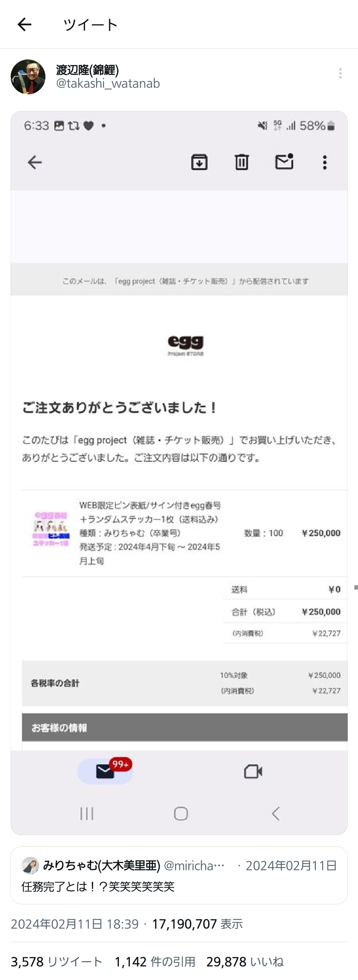Tap みりちゃむ's small avatar in quoted tweet

pyautogui.click(x=30, y=865)
